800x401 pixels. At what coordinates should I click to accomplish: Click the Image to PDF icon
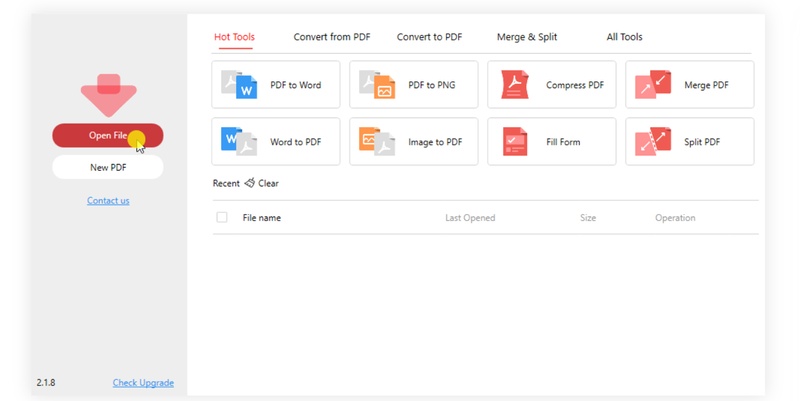click(x=377, y=141)
